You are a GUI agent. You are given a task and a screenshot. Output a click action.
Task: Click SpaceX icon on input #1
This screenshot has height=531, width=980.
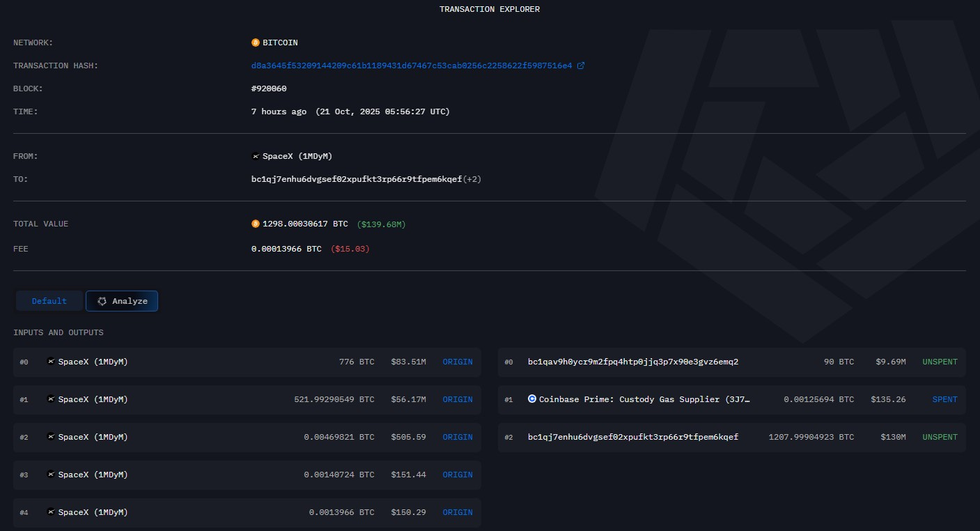click(51, 399)
